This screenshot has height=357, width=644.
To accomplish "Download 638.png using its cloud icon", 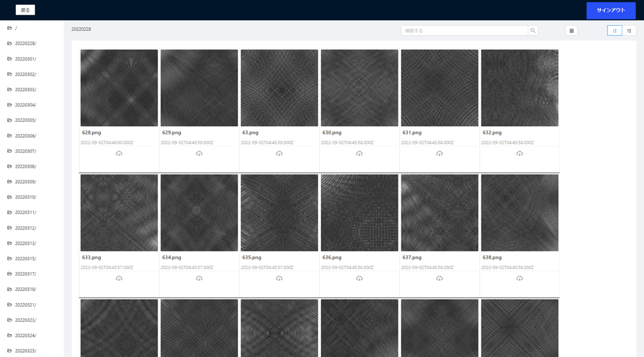I will tap(520, 279).
